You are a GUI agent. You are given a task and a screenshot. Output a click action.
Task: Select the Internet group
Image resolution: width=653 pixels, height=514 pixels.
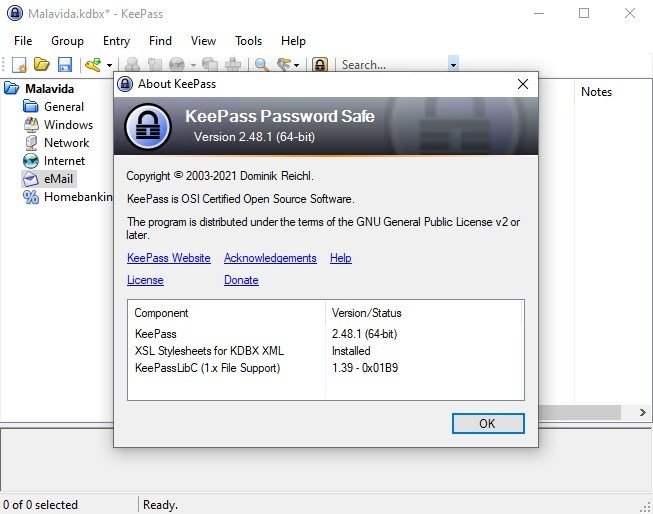(x=64, y=161)
